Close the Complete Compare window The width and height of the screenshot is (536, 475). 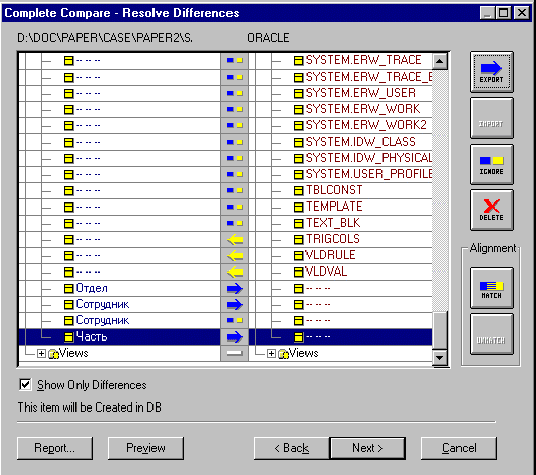click(x=522, y=13)
